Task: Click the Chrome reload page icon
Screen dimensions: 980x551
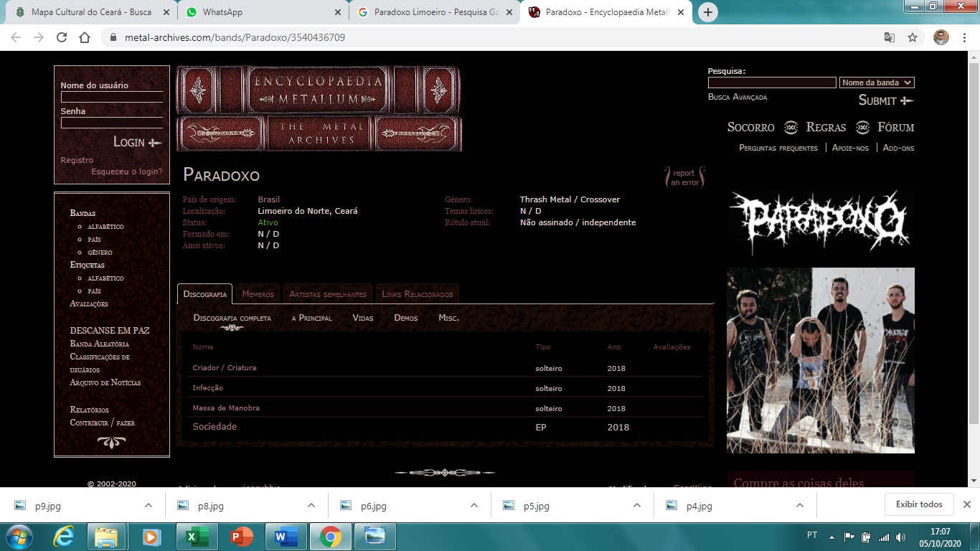Action: click(62, 37)
